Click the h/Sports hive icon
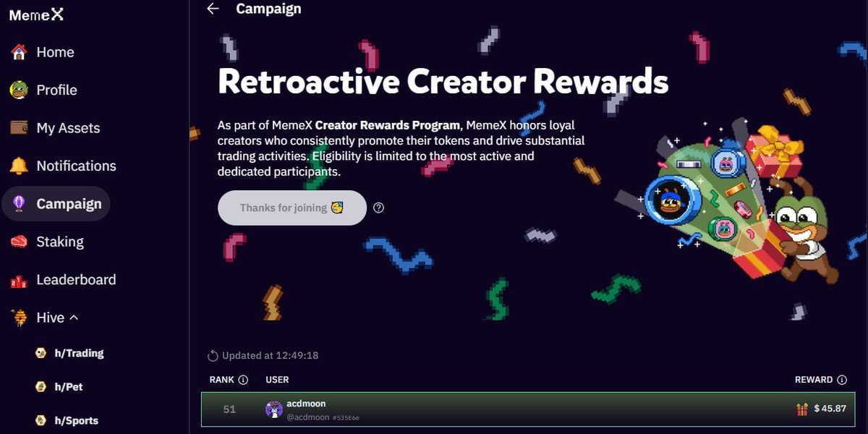Viewport: 868px width, 434px height. (41, 420)
